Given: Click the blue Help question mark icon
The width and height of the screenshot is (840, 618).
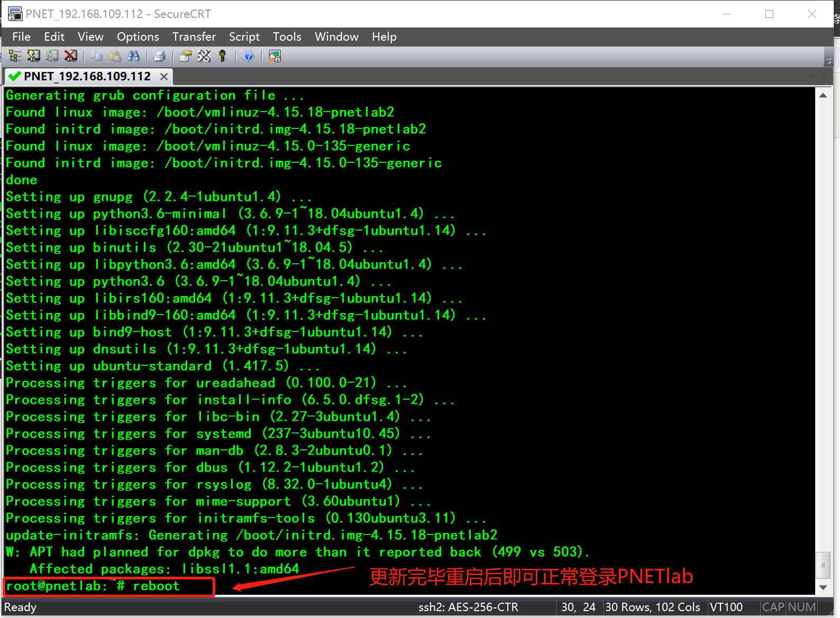Looking at the screenshot, I should [249, 56].
